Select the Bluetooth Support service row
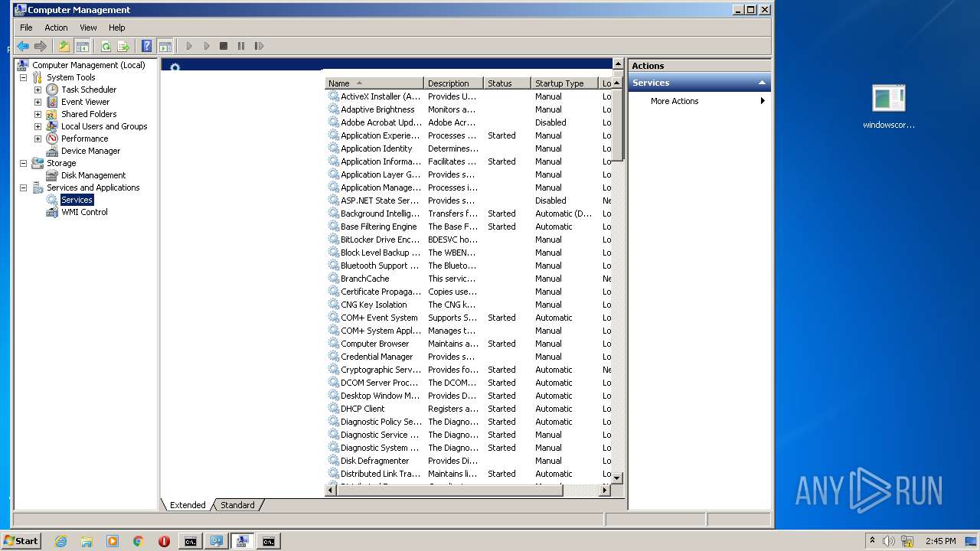The image size is (980, 551). tap(469, 266)
